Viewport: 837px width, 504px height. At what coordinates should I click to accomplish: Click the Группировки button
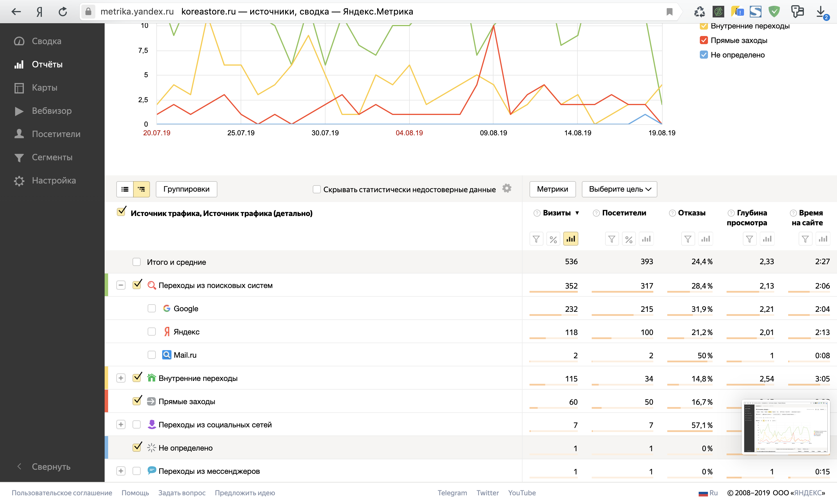[186, 189]
